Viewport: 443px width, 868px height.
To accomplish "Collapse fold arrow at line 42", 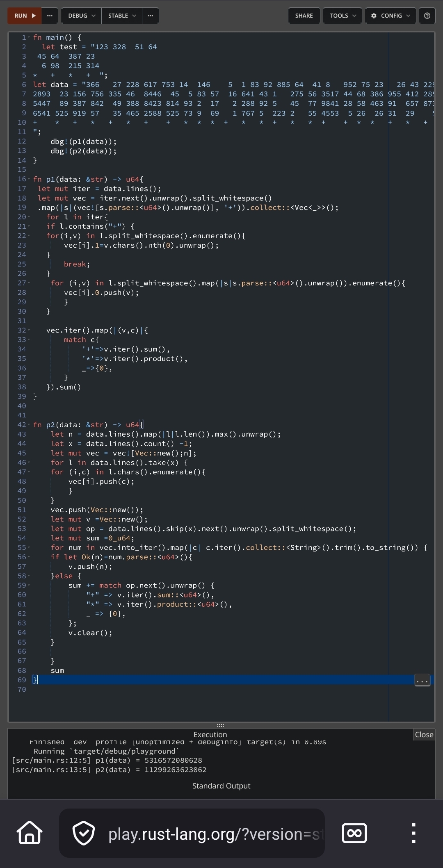I will tap(29, 425).
